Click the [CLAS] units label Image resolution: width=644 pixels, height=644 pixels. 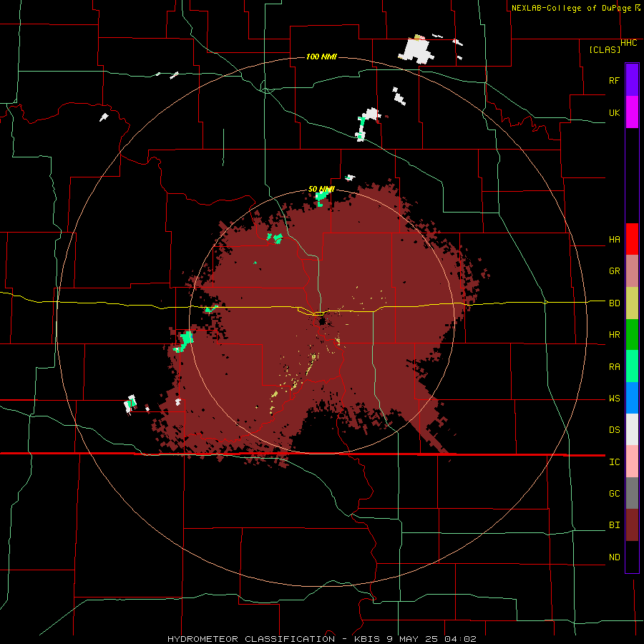pos(605,49)
